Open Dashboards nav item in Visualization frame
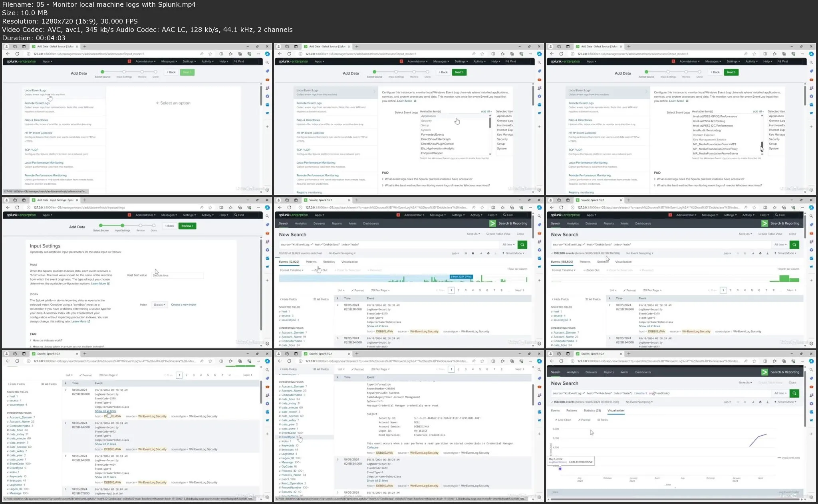 click(x=643, y=372)
